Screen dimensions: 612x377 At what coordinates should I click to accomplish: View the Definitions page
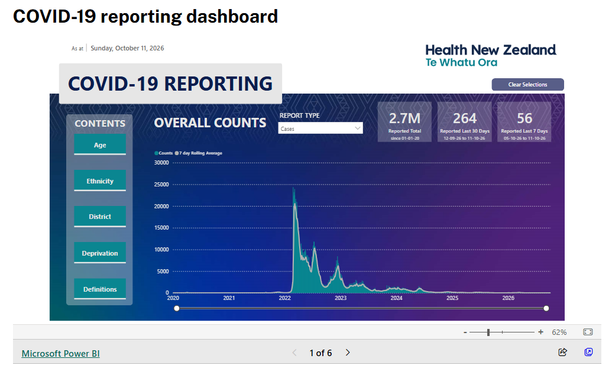click(x=100, y=289)
